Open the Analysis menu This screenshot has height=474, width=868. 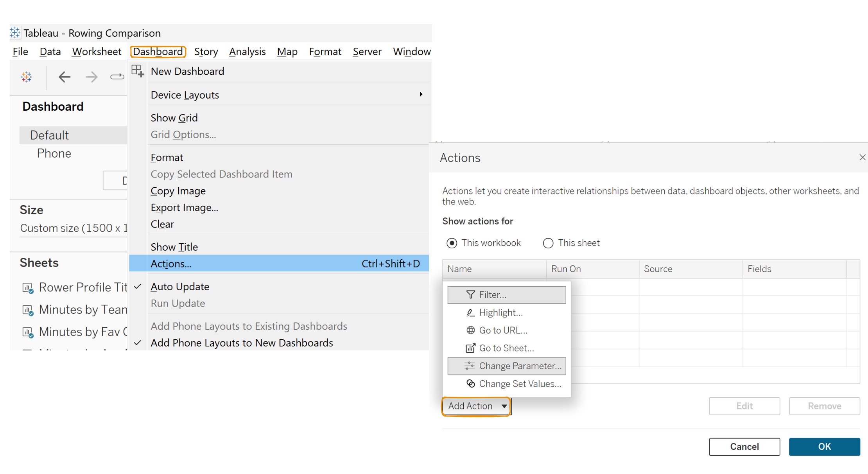[x=247, y=52]
